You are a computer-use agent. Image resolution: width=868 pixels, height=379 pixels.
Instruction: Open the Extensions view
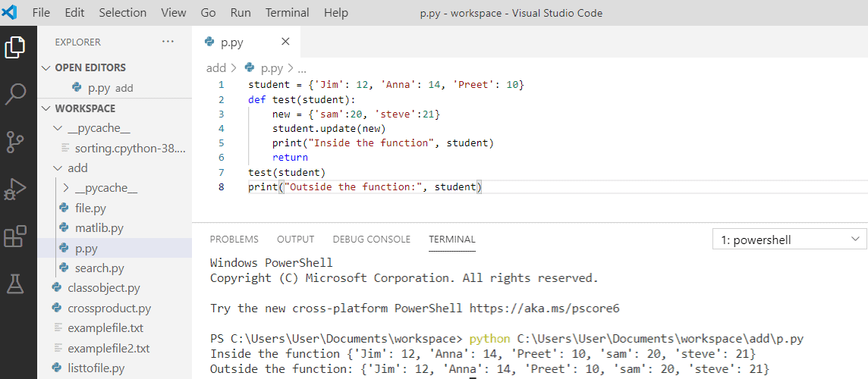(x=15, y=236)
